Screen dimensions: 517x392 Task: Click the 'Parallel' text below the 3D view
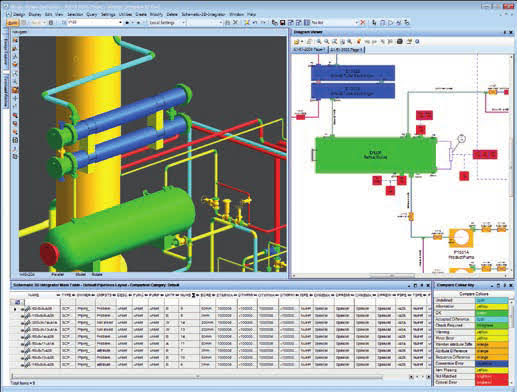pyautogui.click(x=58, y=274)
